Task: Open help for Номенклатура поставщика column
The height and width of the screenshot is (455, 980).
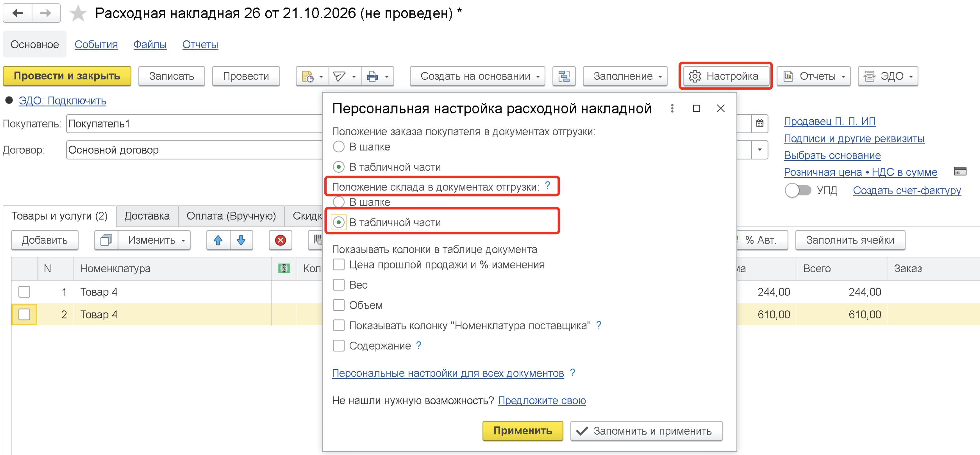Action: pos(598,325)
